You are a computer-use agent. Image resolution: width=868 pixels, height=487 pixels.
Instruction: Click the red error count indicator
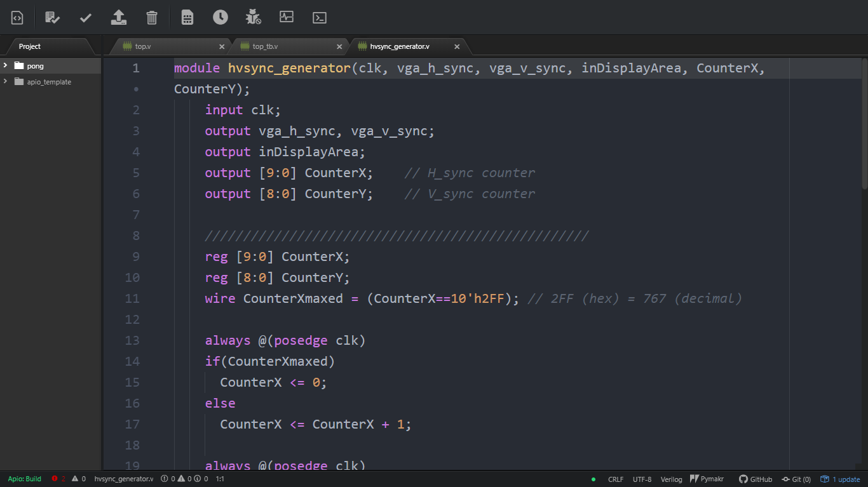[x=58, y=479]
